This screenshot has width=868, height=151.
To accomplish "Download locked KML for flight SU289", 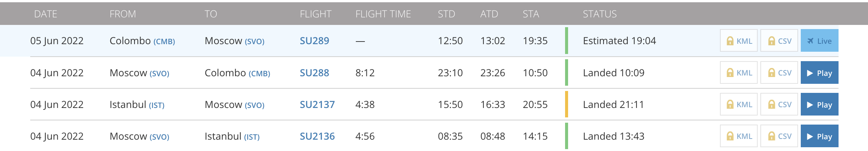I will click(x=739, y=41).
